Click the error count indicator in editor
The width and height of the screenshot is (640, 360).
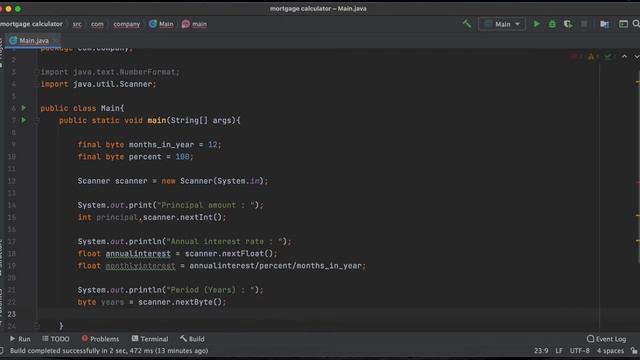(576, 56)
